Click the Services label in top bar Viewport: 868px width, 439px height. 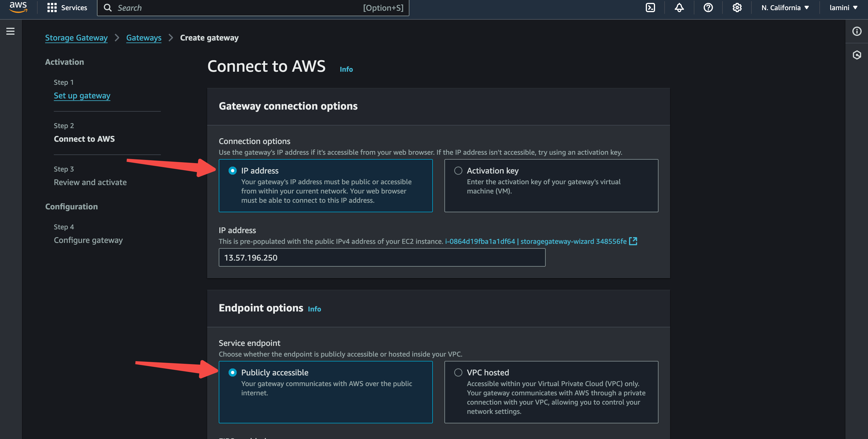coord(74,8)
